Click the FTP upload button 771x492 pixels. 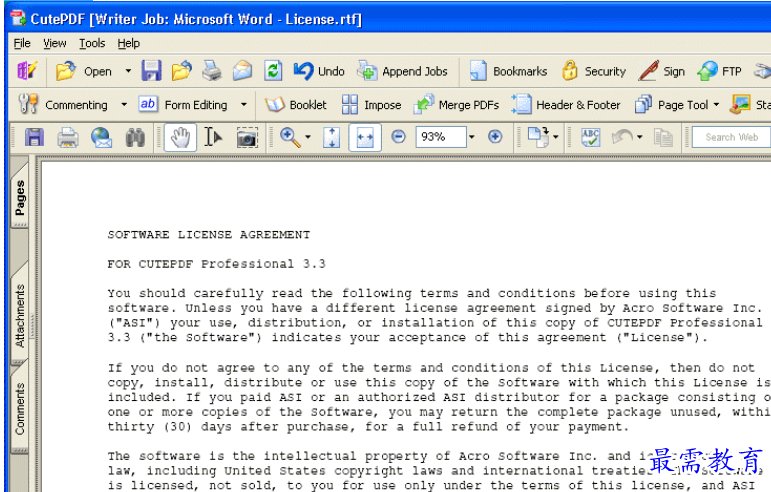coord(719,71)
